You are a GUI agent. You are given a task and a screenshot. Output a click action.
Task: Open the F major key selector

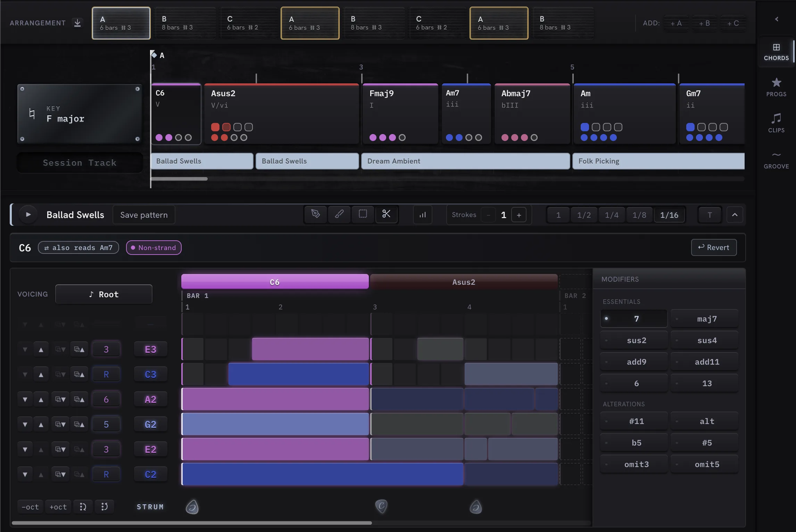click(80, 114)
